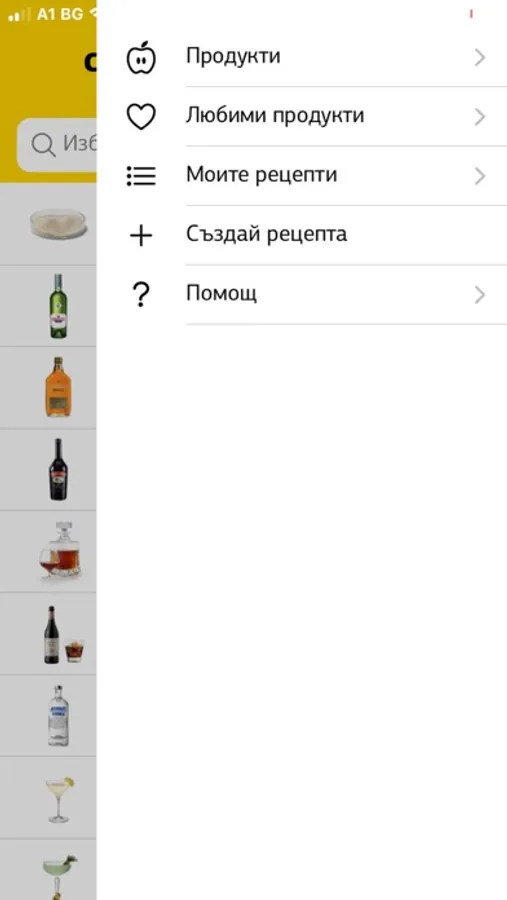Tap the list icon beside Моите рецепти
507x900 pixels.
[141, 176]
